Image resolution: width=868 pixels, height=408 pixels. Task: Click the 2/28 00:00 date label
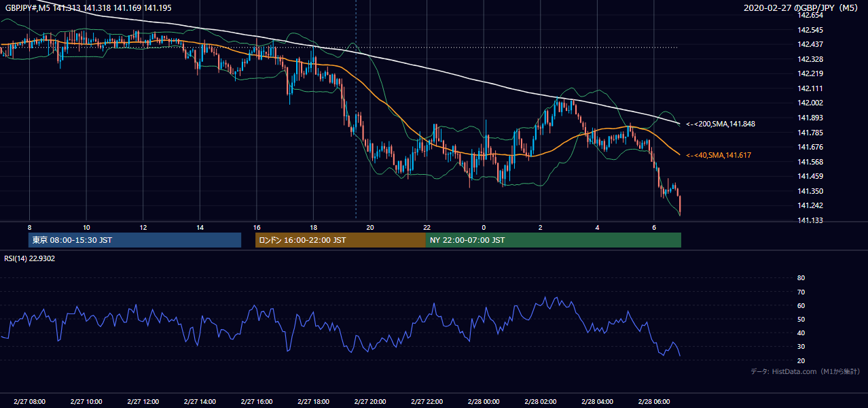pos(484,402)
